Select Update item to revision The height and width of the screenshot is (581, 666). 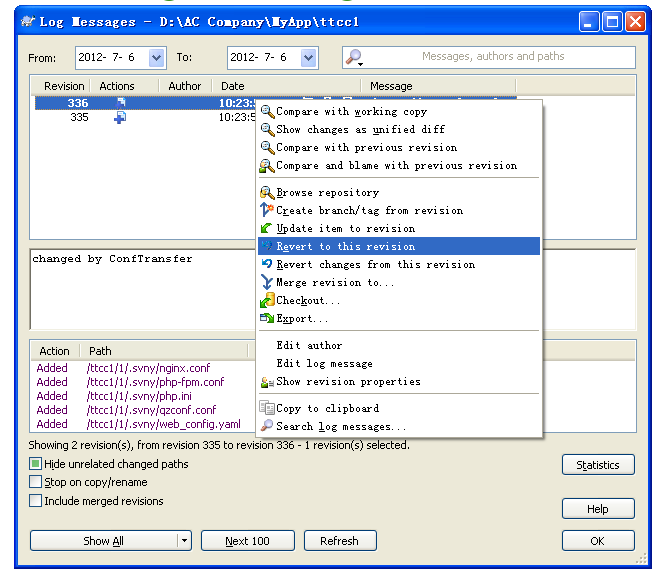coord(399,228)
